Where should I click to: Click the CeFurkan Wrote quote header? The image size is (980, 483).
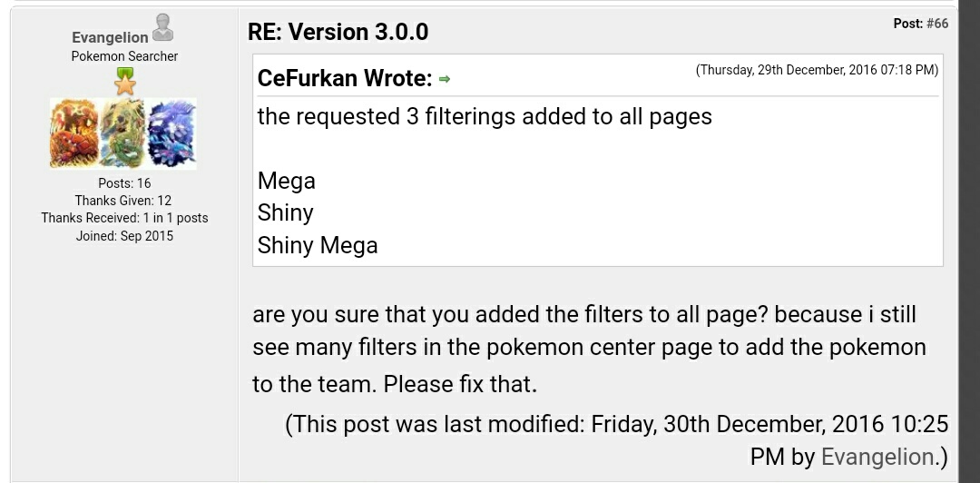(344, 79)
